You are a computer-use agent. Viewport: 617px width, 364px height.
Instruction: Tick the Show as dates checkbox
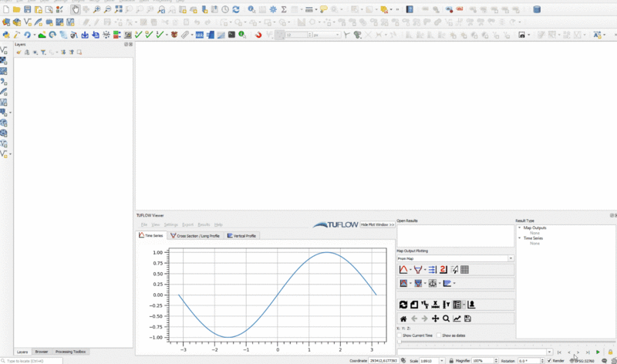[439, 335]
